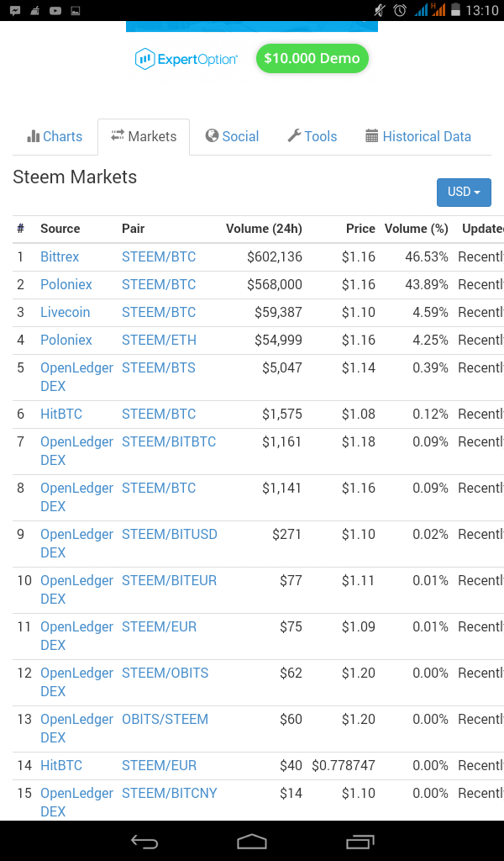Tap the battery status icon
The image size is (504, 861).
click(x=455, y=10)
